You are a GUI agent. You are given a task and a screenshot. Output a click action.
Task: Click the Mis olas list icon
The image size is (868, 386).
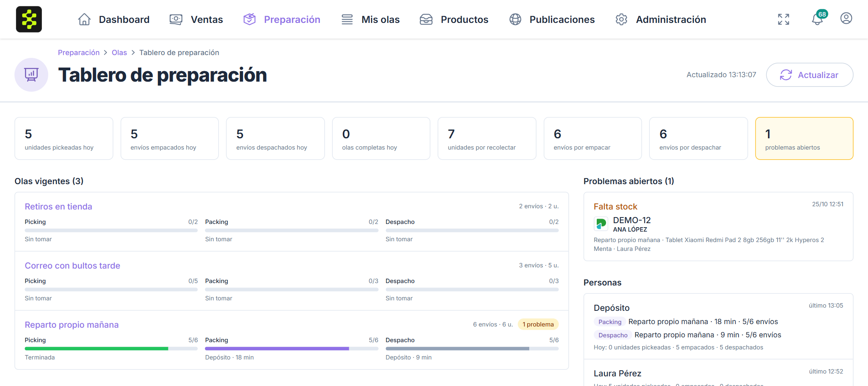[x=347, y=19]
